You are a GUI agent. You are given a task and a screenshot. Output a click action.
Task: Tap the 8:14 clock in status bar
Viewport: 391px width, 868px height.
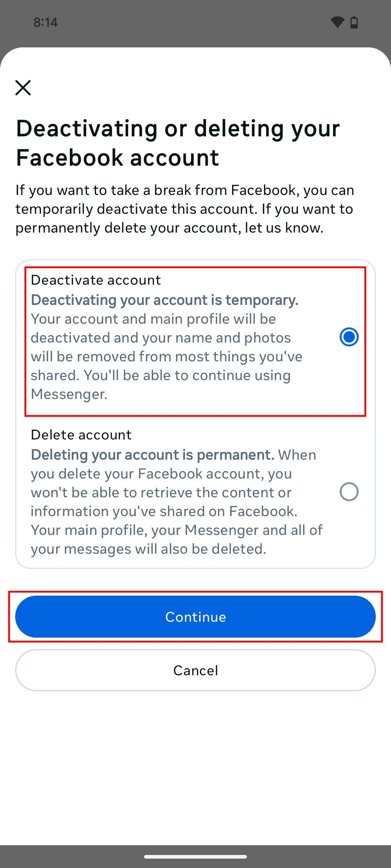click(x=46, y=22)
